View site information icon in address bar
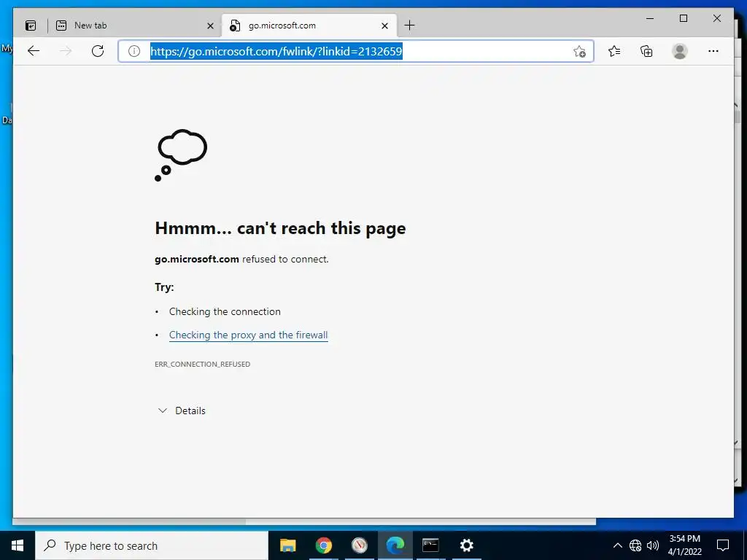This screenshot has height=560, width=747. [134, 51]
